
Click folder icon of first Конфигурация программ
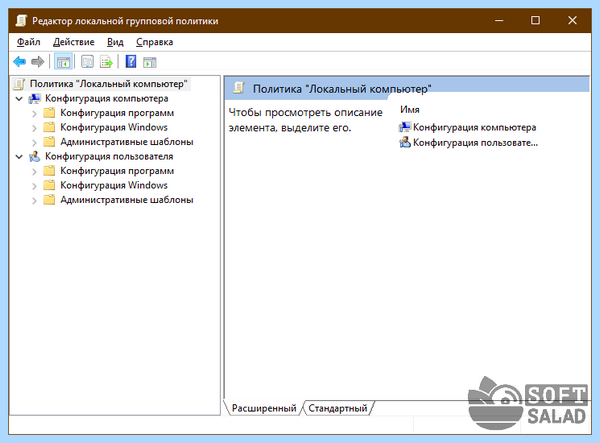(49, 113)
